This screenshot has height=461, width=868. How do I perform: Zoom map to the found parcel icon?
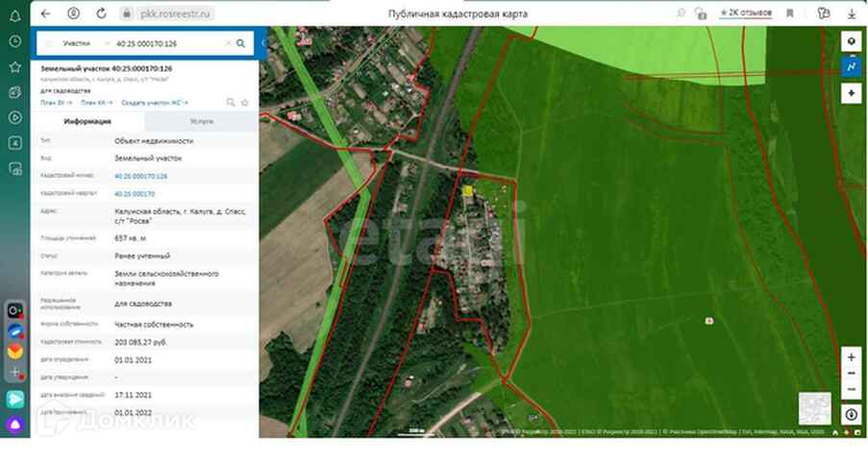231,103
